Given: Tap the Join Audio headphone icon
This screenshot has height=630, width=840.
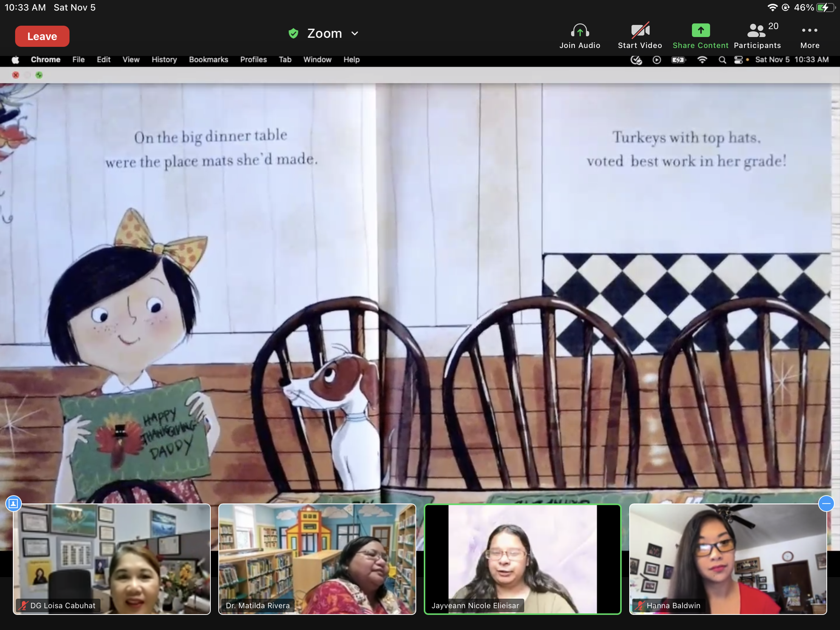Looking at the screenshot, I should [x=579, y=31].
